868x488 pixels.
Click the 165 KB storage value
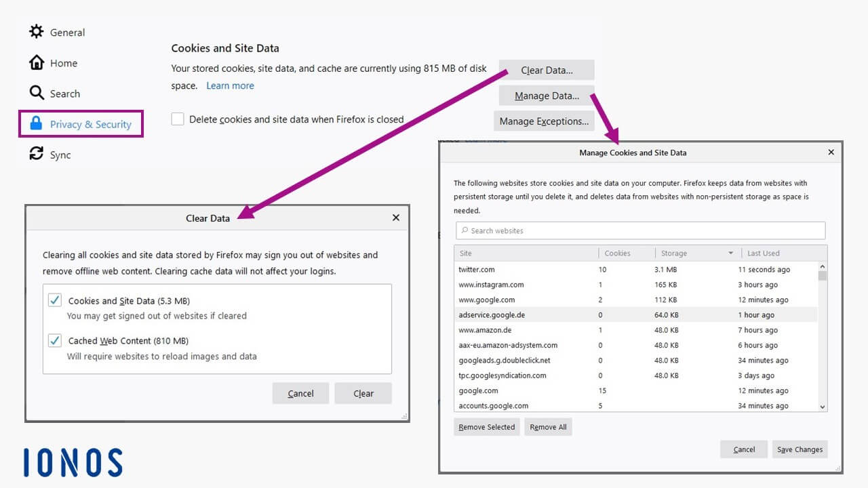[665, 285]
